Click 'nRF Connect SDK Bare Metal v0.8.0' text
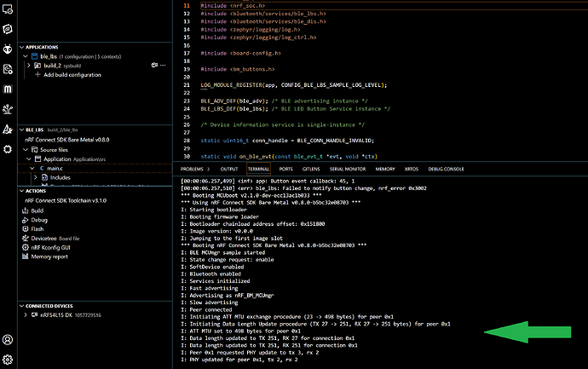The height and width of the screenshot is (369, 588). coord(67,140)
